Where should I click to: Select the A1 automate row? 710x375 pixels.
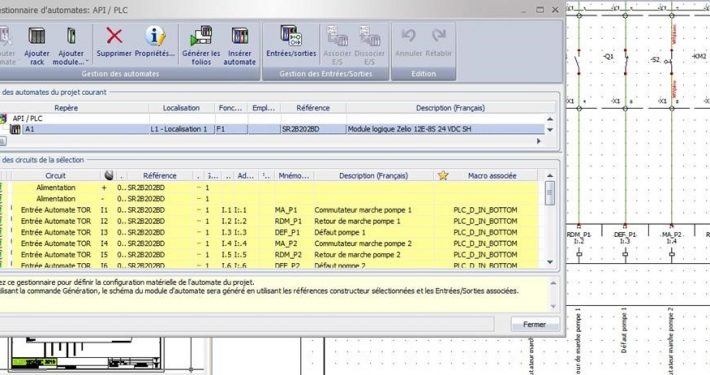pos(272,129)
